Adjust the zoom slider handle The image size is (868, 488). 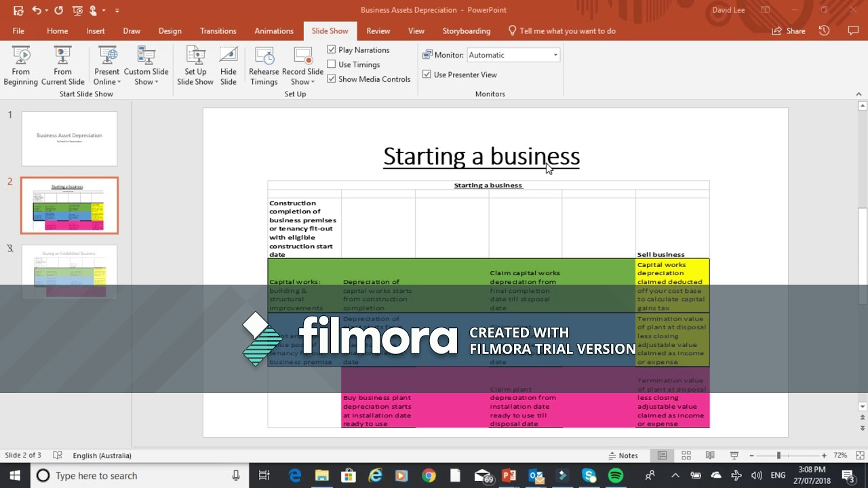tap(778, 455)
